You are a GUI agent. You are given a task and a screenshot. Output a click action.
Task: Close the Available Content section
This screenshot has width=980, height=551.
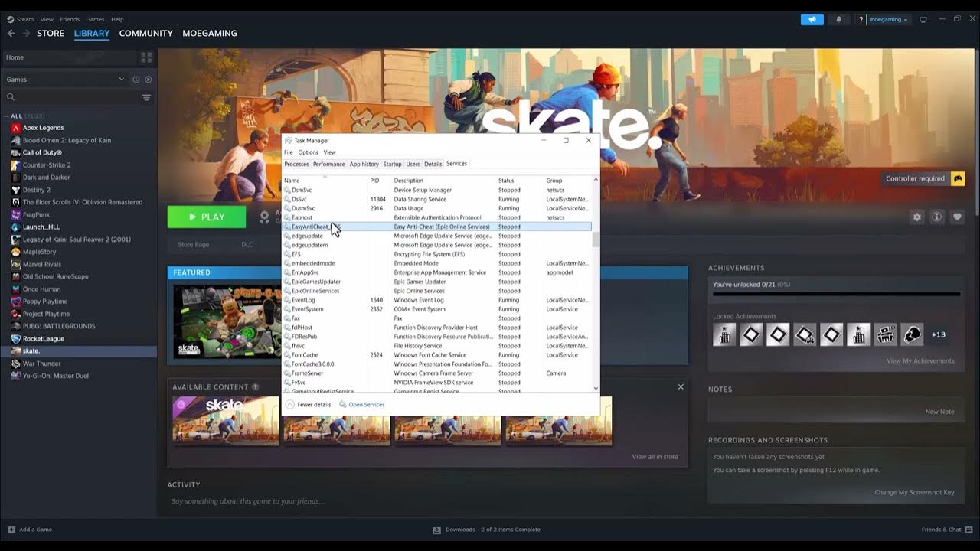coord(681,387)
